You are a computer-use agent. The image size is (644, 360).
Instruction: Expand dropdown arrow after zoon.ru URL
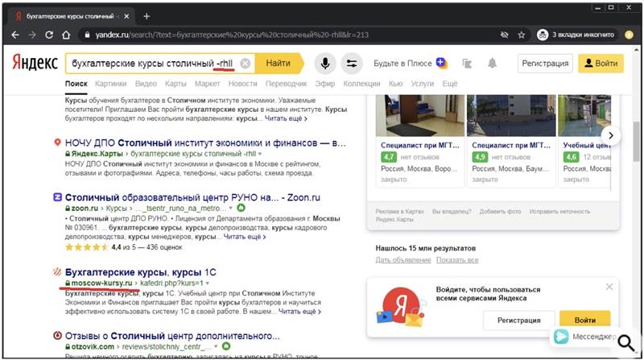(x=231, y=209)
